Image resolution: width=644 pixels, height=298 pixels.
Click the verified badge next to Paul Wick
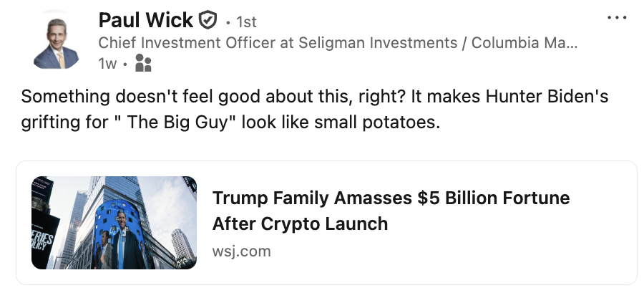(x=208, y=20)
